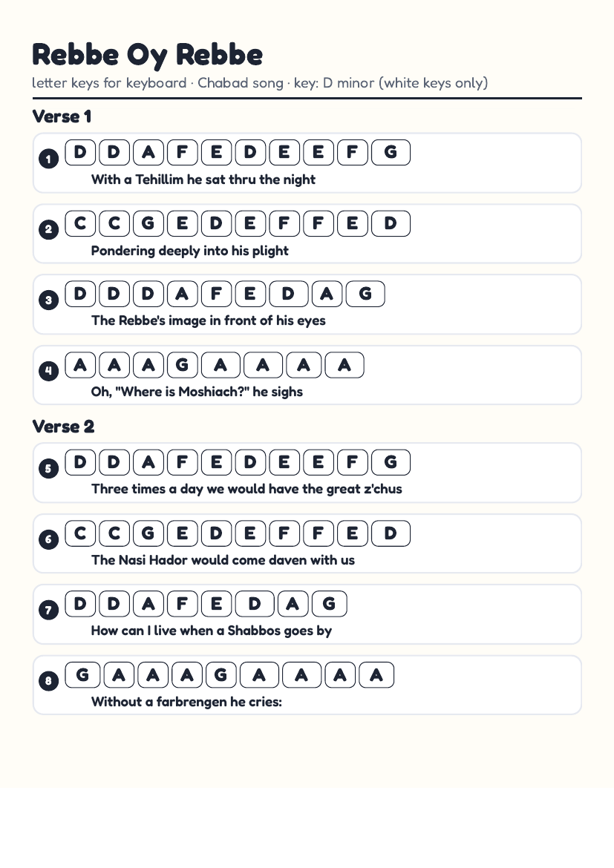Click the first G key in line 2
This screenshot has width=614, height=868.
pos(148,223)
